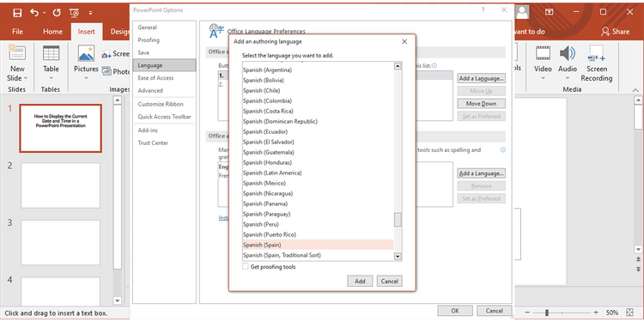Open the Table icon in the Insert ribbon
This screenshot has height=322, width=644.
tap(51, 53)
